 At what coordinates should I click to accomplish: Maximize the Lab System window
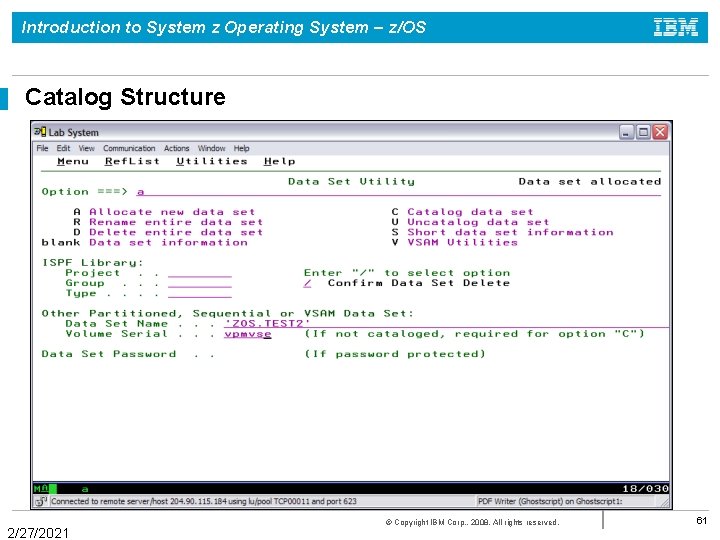tap(643, 132)
